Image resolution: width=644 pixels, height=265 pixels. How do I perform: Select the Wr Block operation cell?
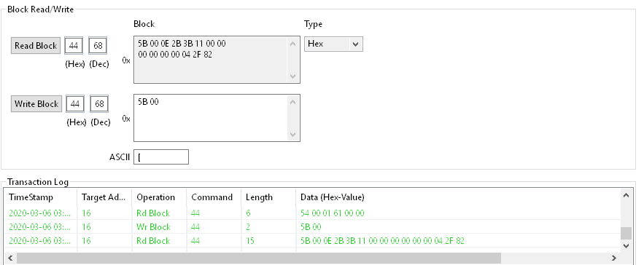159,227
